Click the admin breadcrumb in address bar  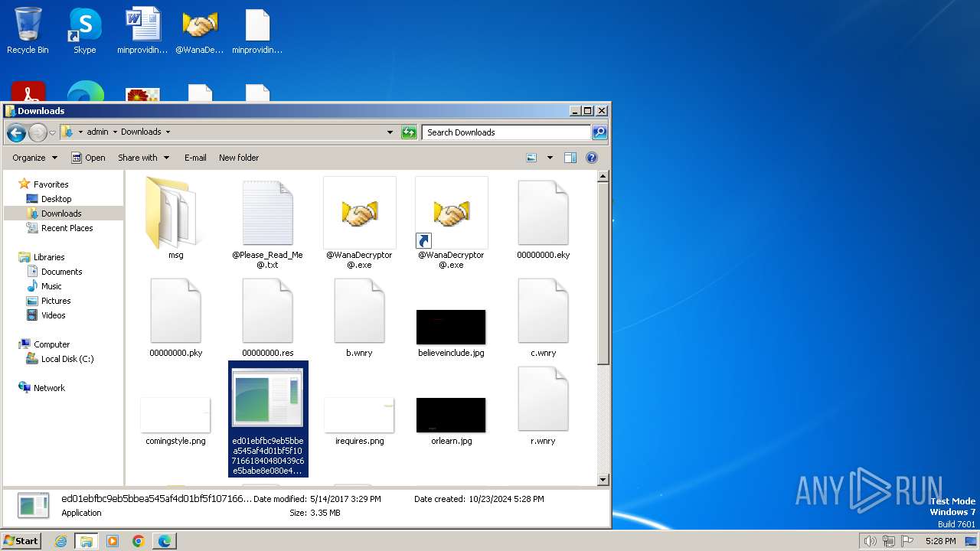point(97,132)
